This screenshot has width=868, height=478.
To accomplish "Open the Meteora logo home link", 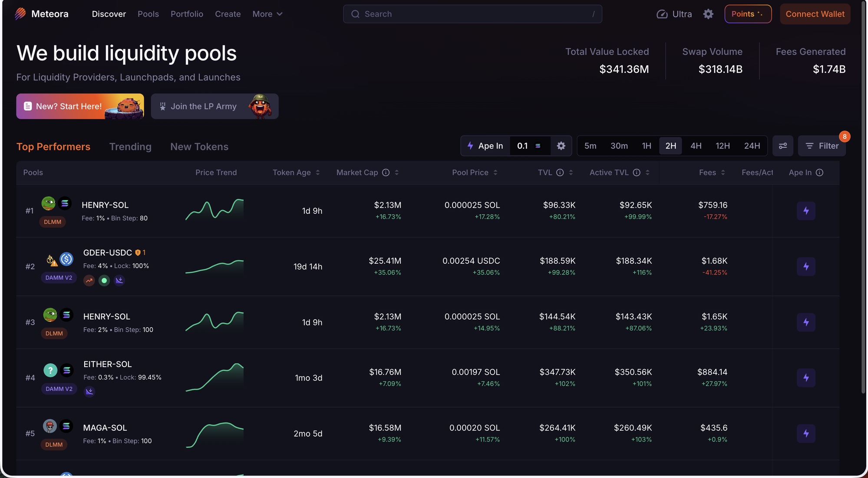I will click(42, 14).
